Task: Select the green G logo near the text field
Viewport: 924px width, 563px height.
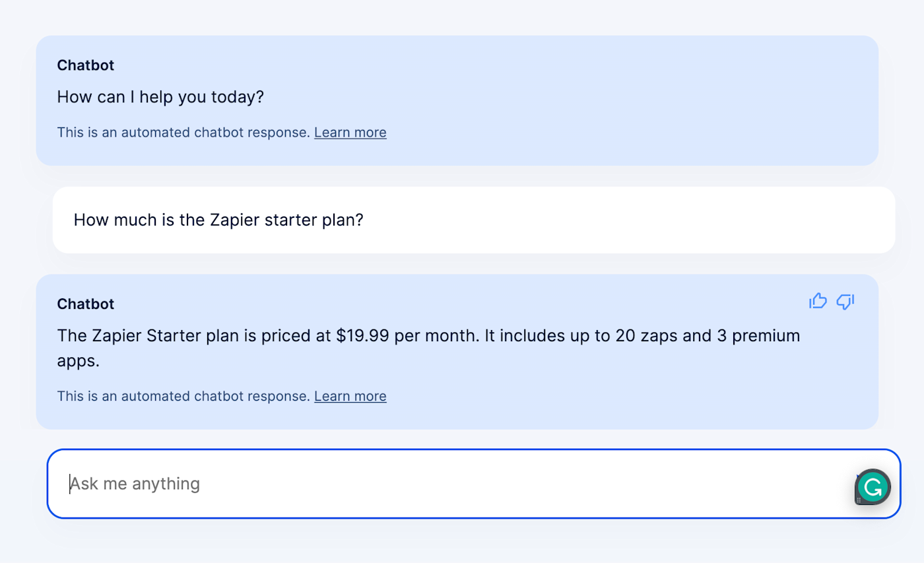Action: (x=873, y=486)
